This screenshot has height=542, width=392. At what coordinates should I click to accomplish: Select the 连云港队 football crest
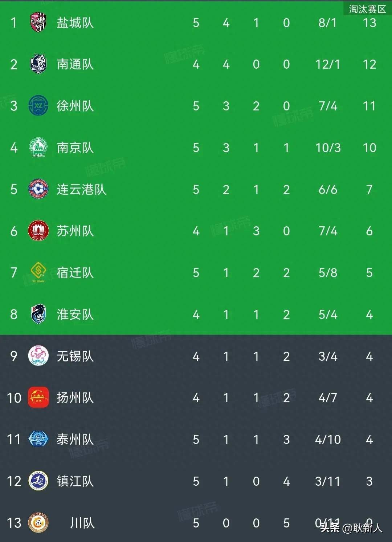coord(38,189)
